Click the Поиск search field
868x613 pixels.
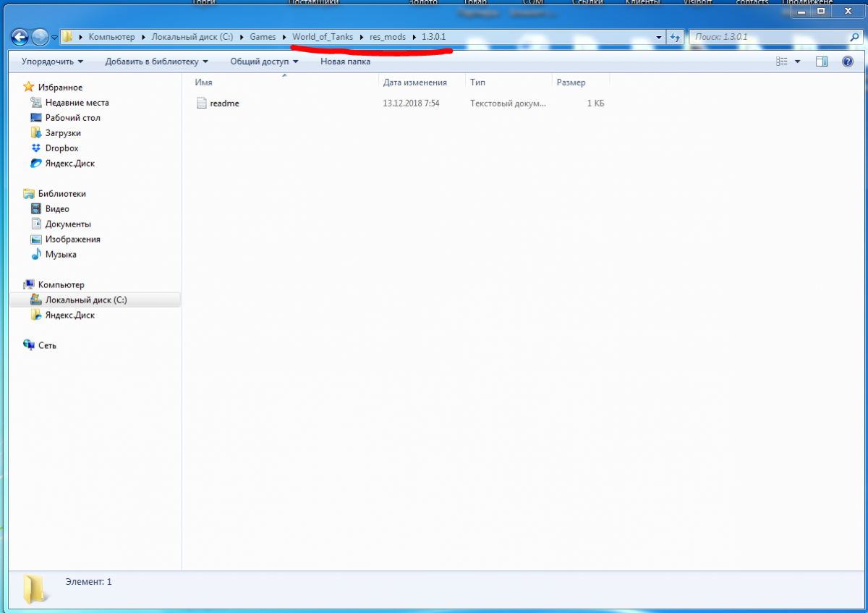click(x=771, y=37)
